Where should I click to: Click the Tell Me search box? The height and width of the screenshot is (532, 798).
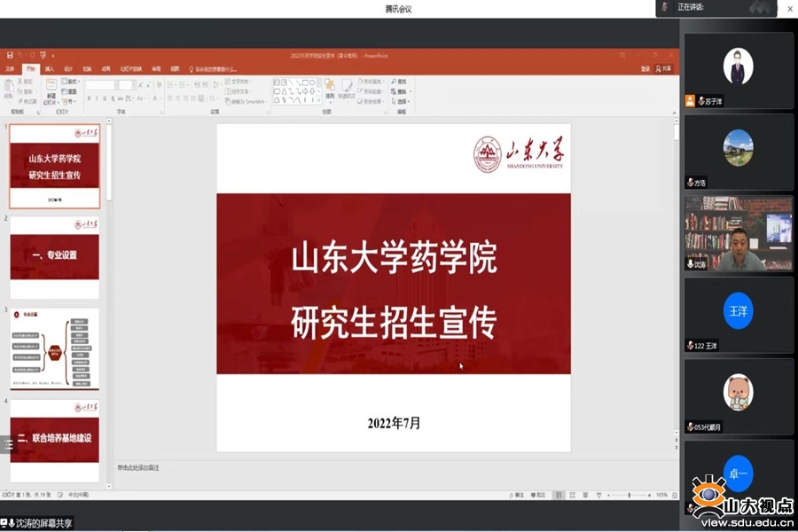pyautogui.click(x=215, y=68)
